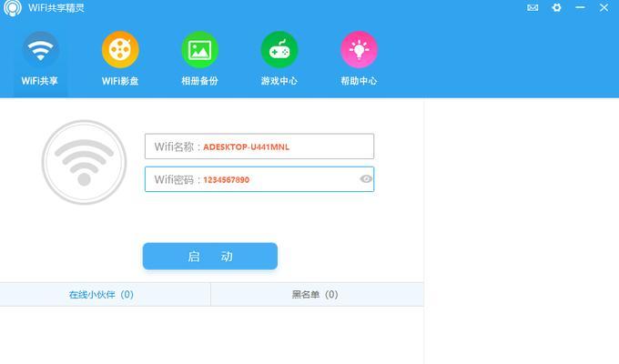This screenshot has height=364, width=619.
Task: Minimize the WiFi共享精灵 window
Action: point(581,7)
